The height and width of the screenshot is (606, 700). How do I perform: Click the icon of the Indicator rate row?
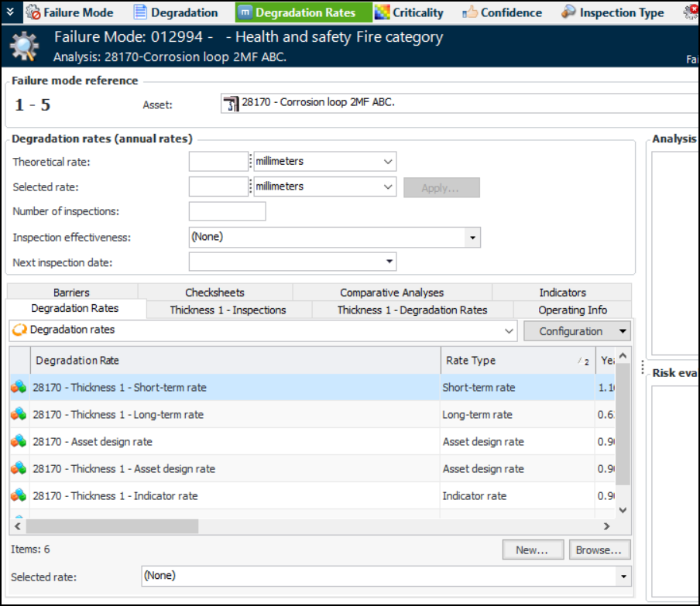click(x=19, y=496)
